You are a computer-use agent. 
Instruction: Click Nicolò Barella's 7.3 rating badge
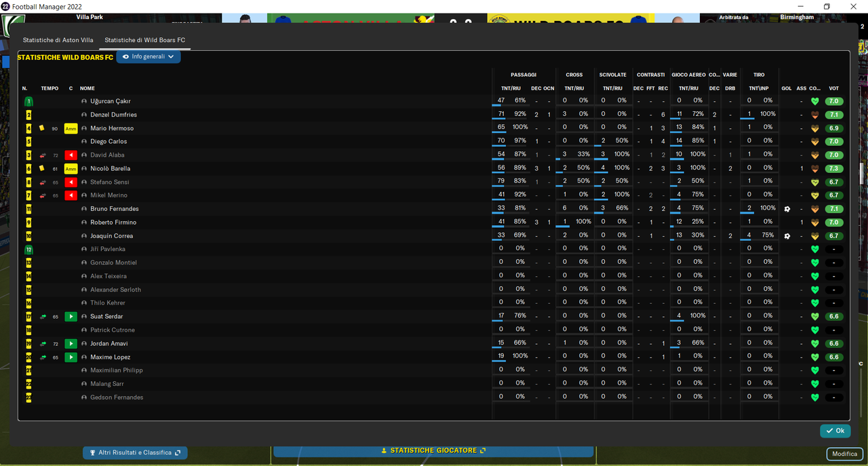(x=834, y=168)
